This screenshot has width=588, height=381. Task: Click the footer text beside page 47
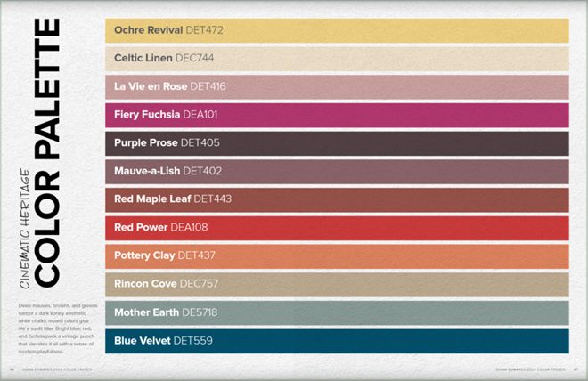click(x=530, y=369)
